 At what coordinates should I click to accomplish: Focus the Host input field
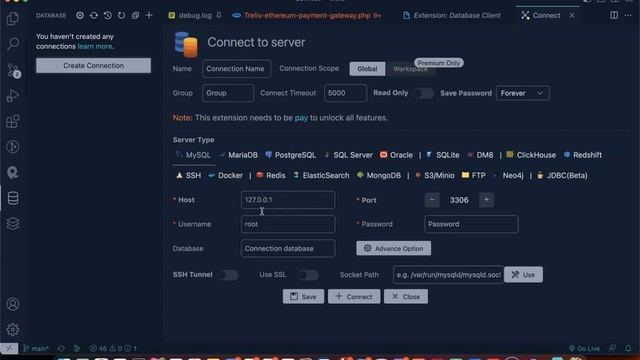pos(288,200)
